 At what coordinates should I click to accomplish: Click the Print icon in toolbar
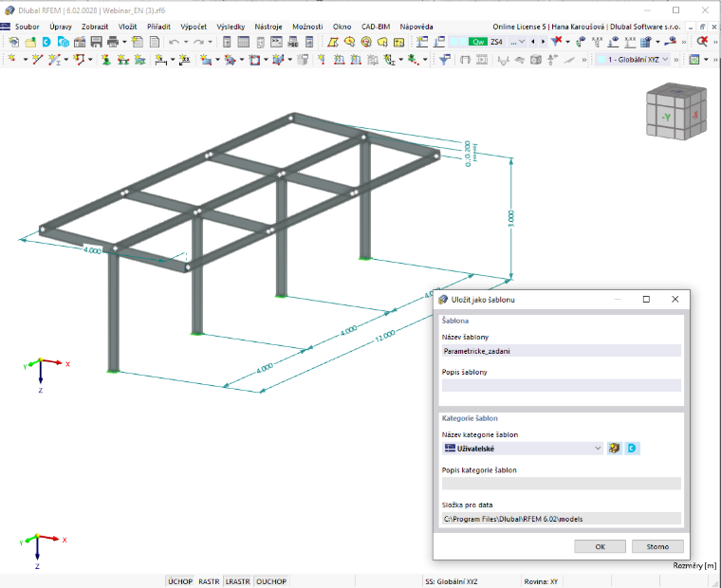[x=113, y=42]
